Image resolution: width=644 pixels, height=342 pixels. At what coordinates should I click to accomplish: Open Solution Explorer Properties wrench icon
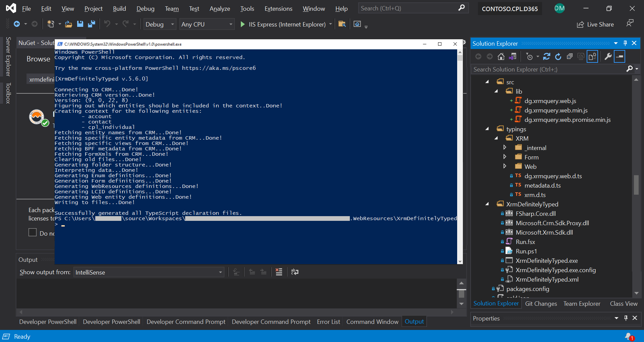pos(608,57)
